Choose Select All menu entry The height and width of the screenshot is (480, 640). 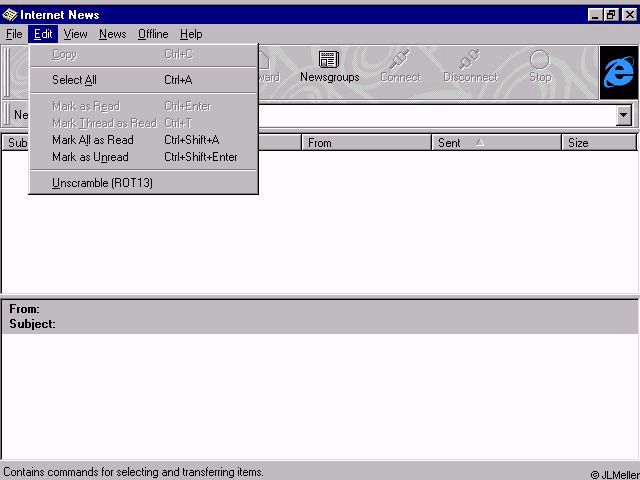144,80
